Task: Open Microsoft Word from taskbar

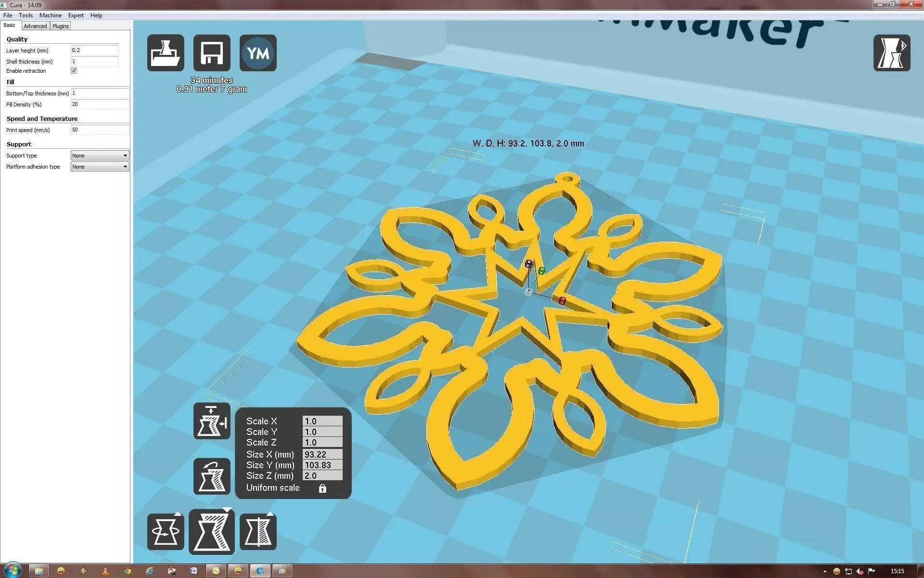Action: click(194, 571)
